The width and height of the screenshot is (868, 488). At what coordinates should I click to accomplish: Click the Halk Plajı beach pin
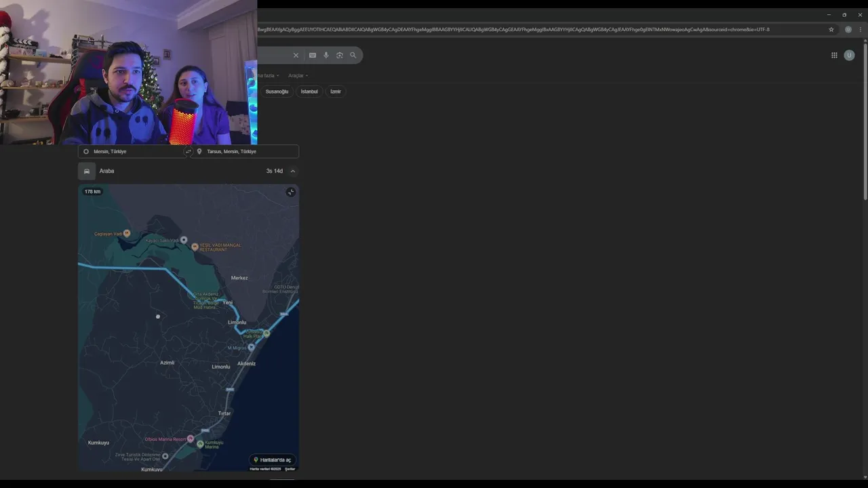click(267, 333)
